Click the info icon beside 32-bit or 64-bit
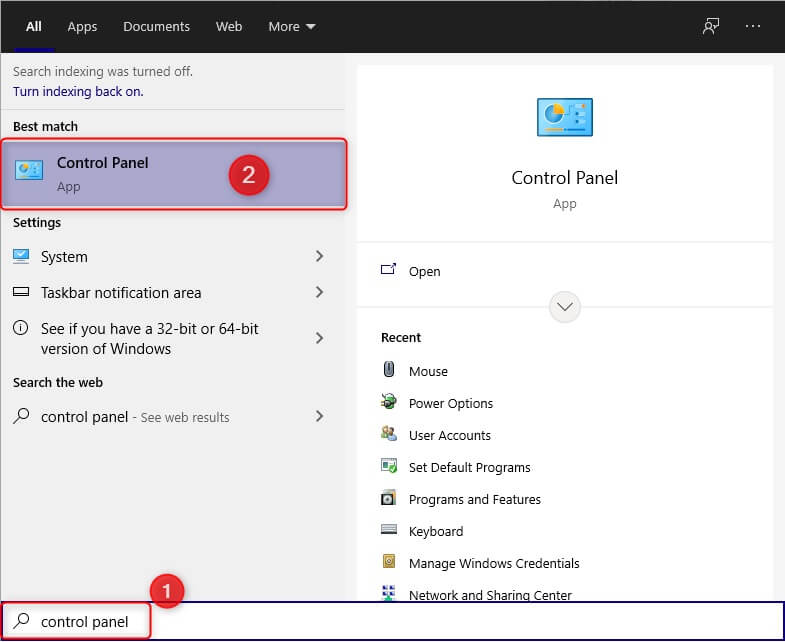 point(21,328)
